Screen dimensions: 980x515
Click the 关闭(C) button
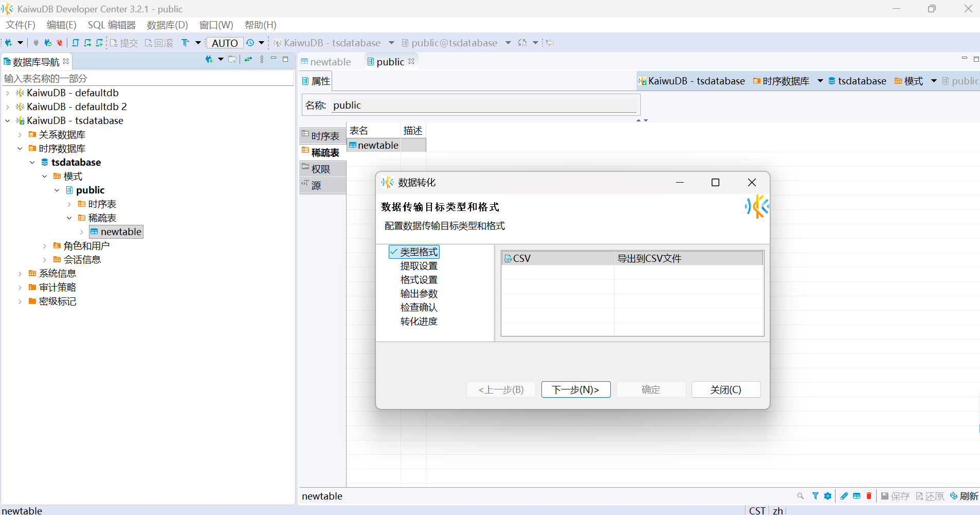726,389
